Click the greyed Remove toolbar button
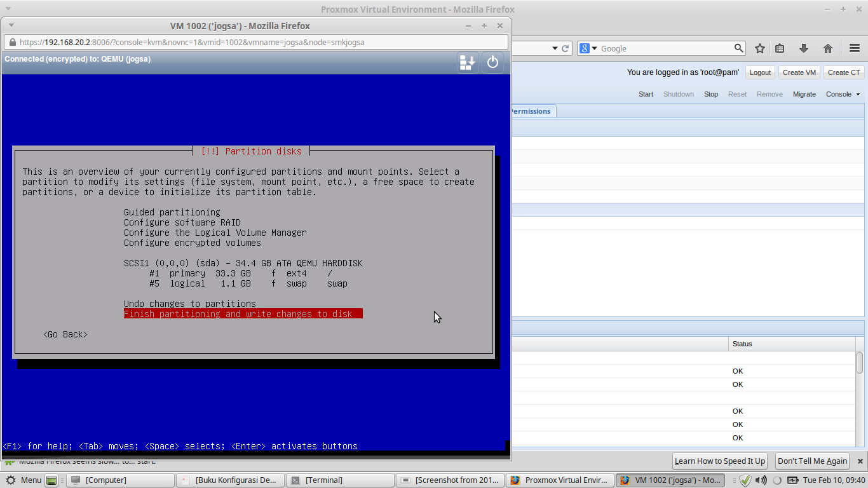This screenshot has width=868, height=488. 770,94
